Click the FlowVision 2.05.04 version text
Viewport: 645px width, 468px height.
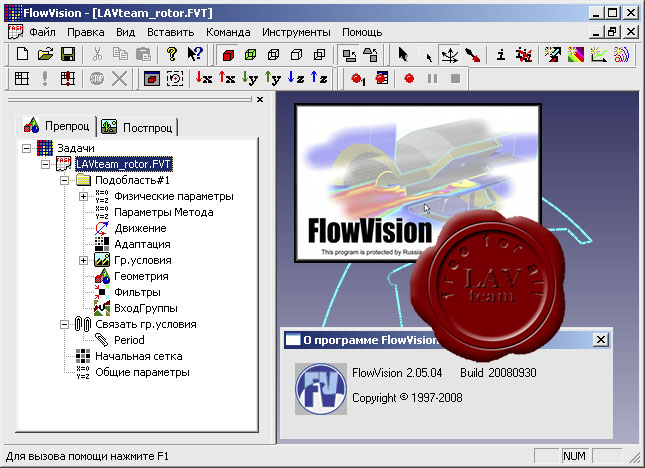pyautogui.click(x=397, y=373)
